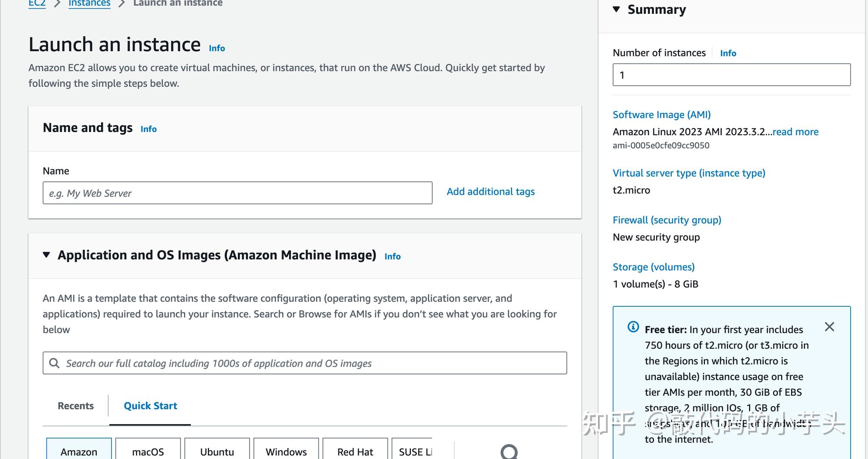Screen dimensions: 868x459
Task: Switch to the Recents tab
Action: point(76,406)
